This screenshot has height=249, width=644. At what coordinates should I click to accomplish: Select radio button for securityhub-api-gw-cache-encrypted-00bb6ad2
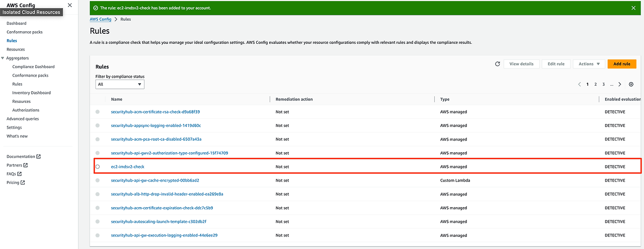tap(98, 180)
